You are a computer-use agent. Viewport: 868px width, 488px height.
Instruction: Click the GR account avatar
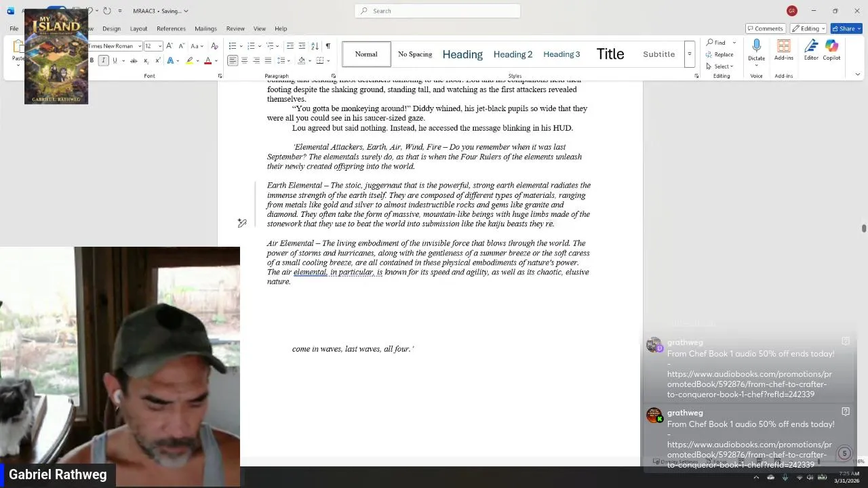click(x=792, y=11)
